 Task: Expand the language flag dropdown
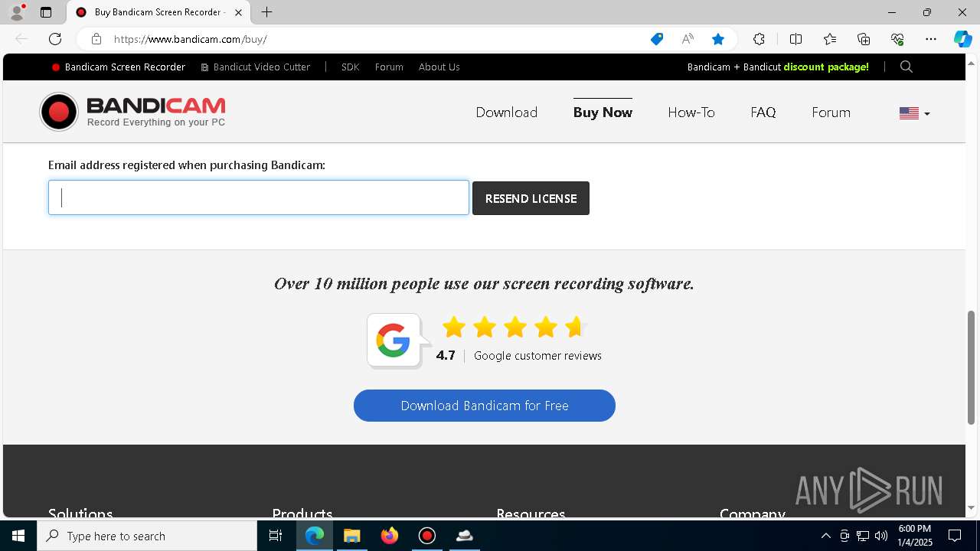click(x=915, y=113)
